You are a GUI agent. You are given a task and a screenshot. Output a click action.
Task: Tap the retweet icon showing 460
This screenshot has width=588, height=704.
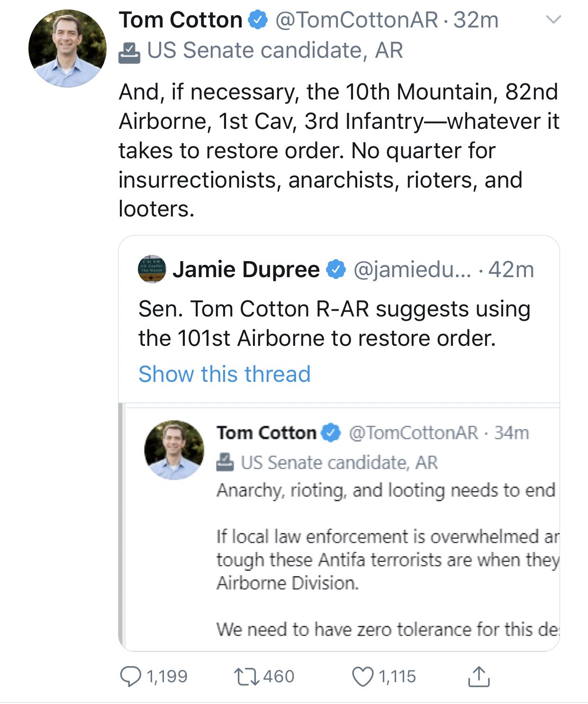coord(247,676)
